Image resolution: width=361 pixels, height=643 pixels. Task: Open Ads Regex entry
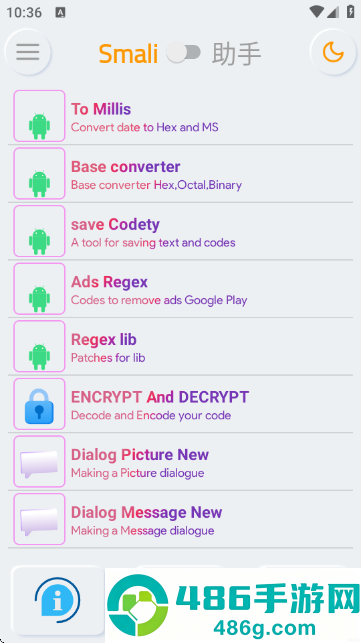(x=180, y=289)
